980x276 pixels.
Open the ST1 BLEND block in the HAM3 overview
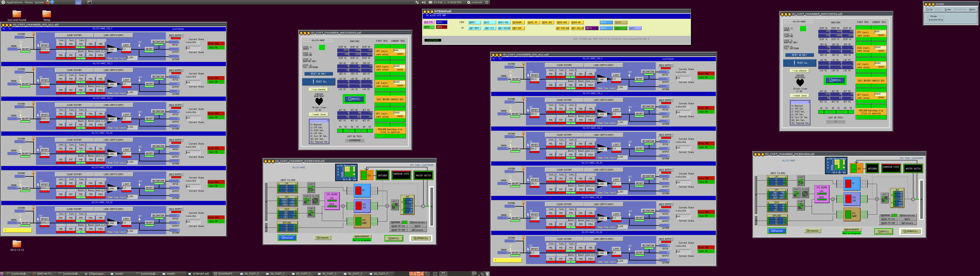tap(822, 194)
